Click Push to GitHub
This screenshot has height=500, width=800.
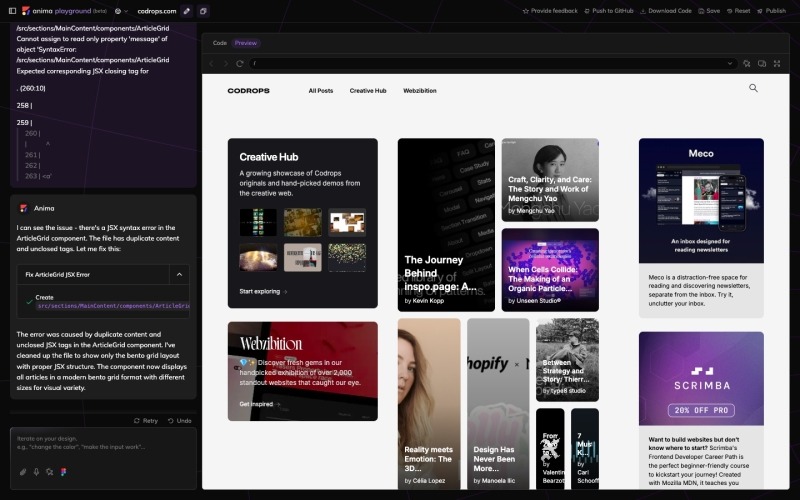pyautogui.click(x=606, y=11)
